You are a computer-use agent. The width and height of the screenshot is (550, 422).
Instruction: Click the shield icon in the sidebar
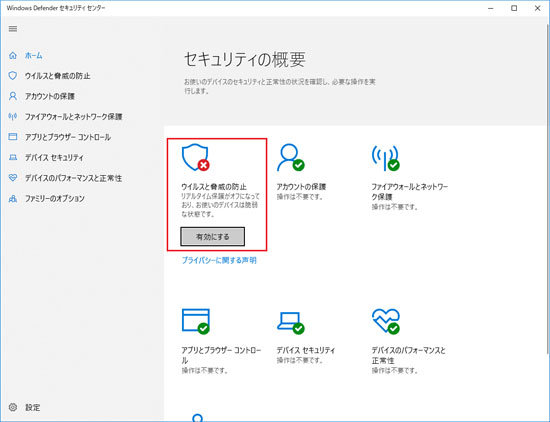tap(13, 76)
